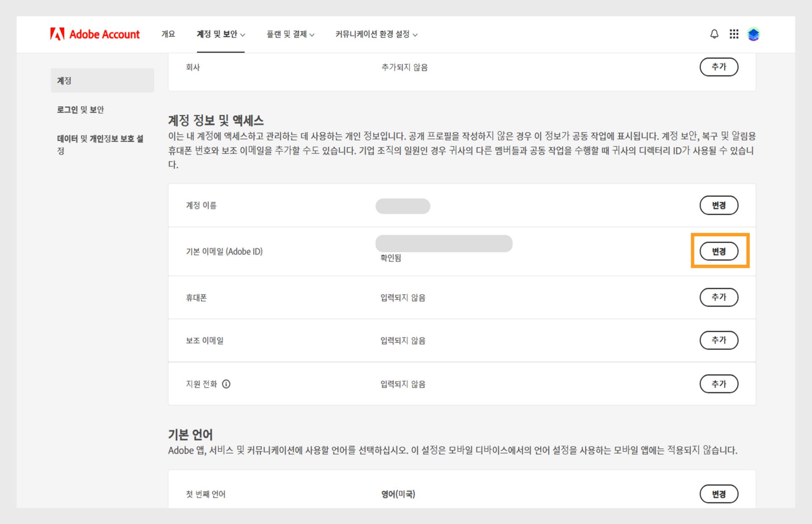Click the 첫 번째 언어 label
The width and height of the screenshot is (812, 524).
coord(206,494)
